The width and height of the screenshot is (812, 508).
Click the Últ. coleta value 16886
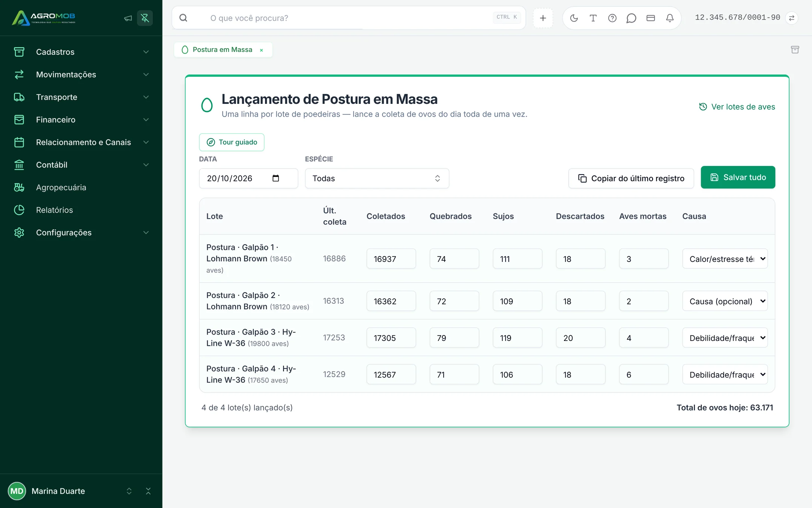(x=334, y=259)
